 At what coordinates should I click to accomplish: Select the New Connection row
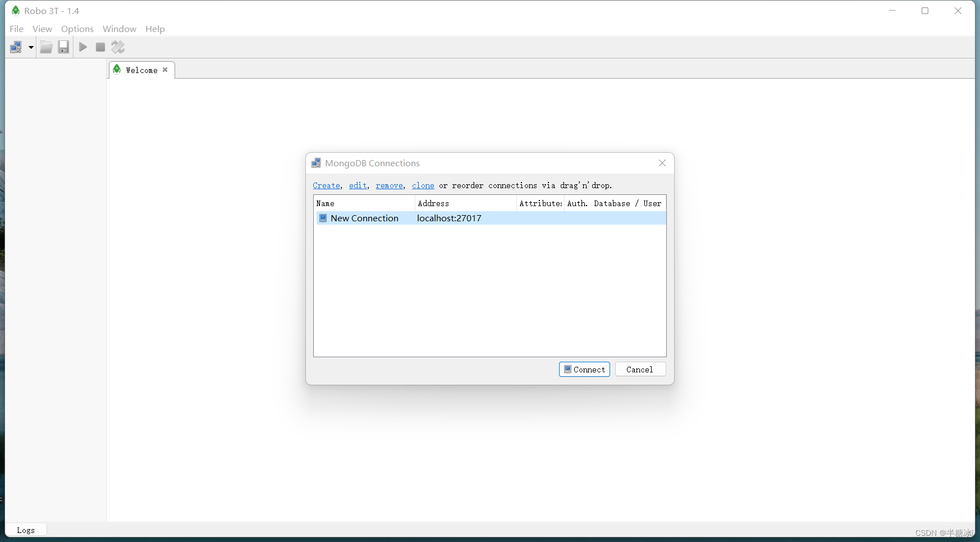(490, 218)
